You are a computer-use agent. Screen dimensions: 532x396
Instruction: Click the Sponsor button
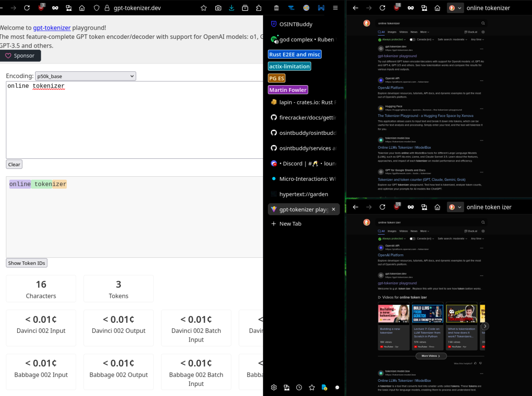20,56
